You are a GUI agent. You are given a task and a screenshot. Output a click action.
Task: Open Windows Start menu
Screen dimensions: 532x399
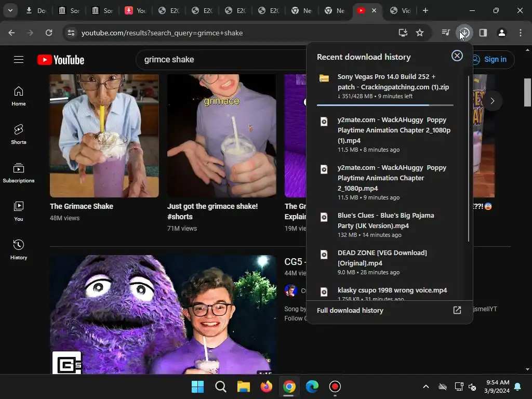click(197, 387)
